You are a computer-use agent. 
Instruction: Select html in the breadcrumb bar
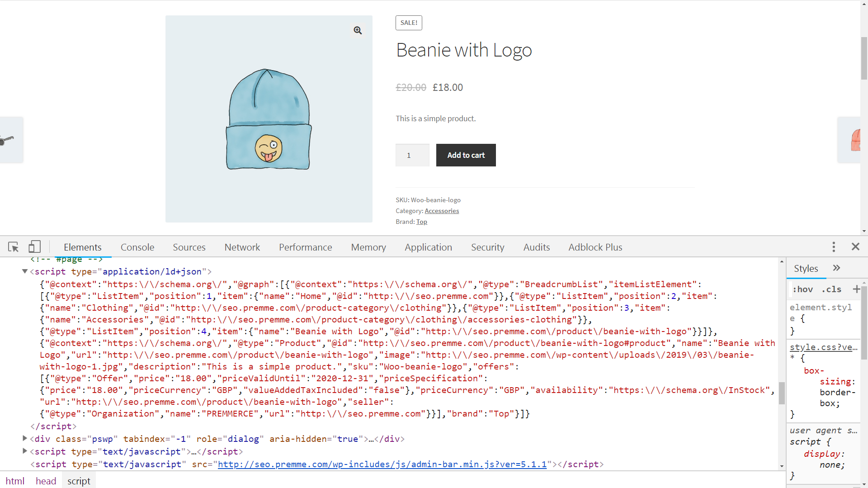click(15, 481)
